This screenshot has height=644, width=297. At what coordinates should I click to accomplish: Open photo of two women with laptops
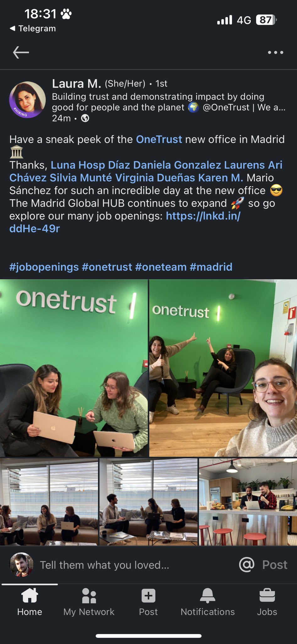click(74, 368)
